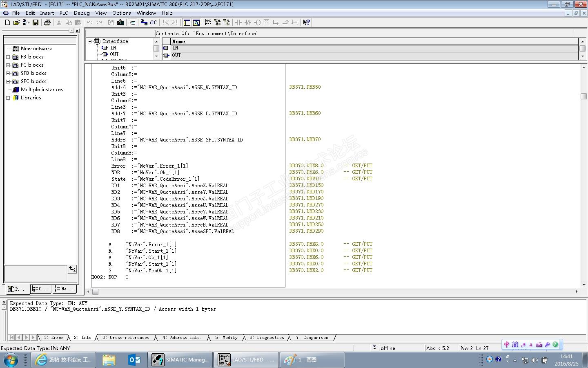This screenshot has width=588, height=368.
Task: Switch to the 4: Address info. tab
Action: pos(182,338)
